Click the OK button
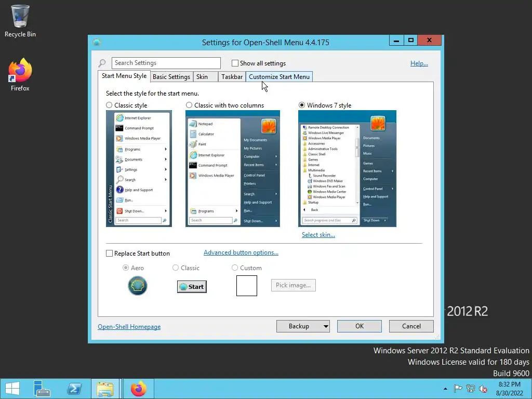The width and height of the screenshot is (532, 399). (x=360, y=326)
